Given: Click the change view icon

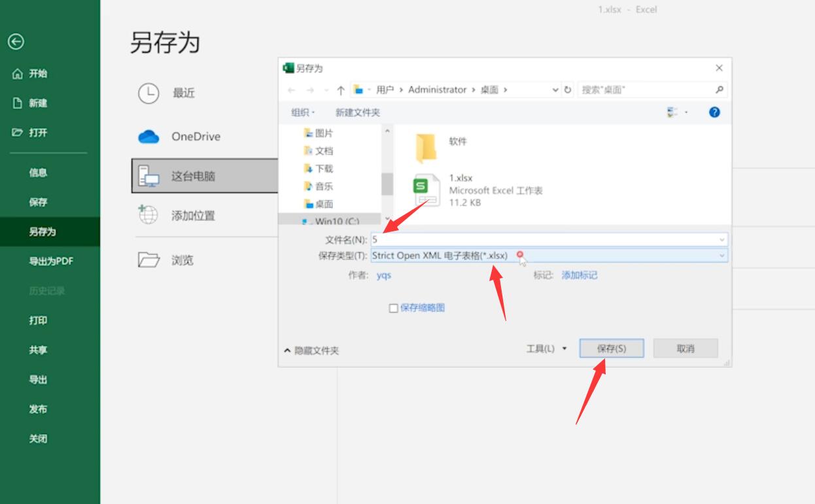Looking at the screenshot, I should [x=672, y=112].
